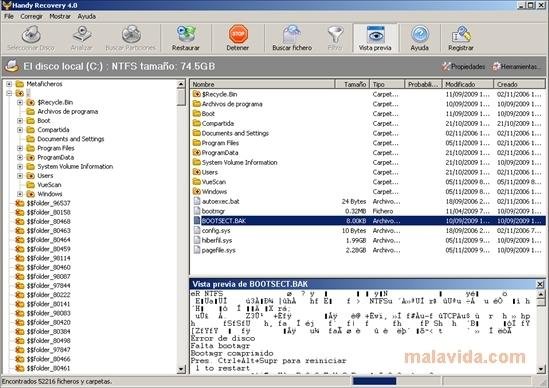
Task: Select hiberfil.sys file icon in list
Action: point(197,240)
